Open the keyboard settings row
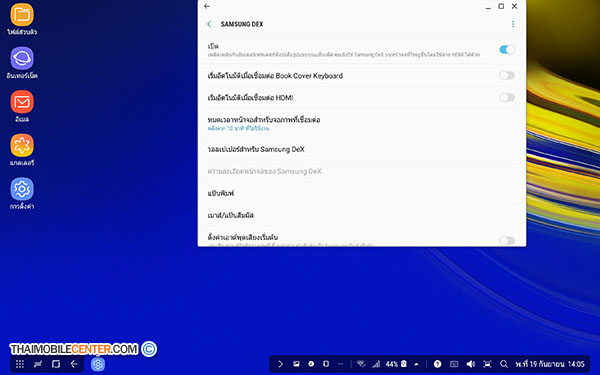This screenshot has height=375, width=600. (362, 193)
